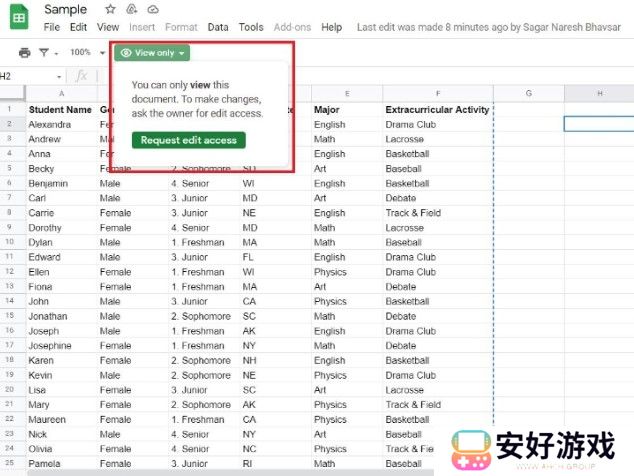Click the Request edit access button

[x=188, y=140]
